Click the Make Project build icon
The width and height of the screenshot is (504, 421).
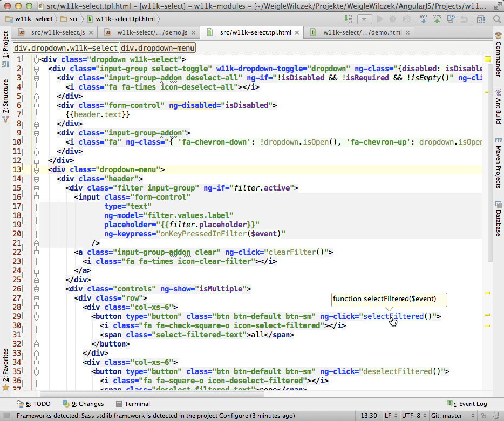[x=348, y=19]
